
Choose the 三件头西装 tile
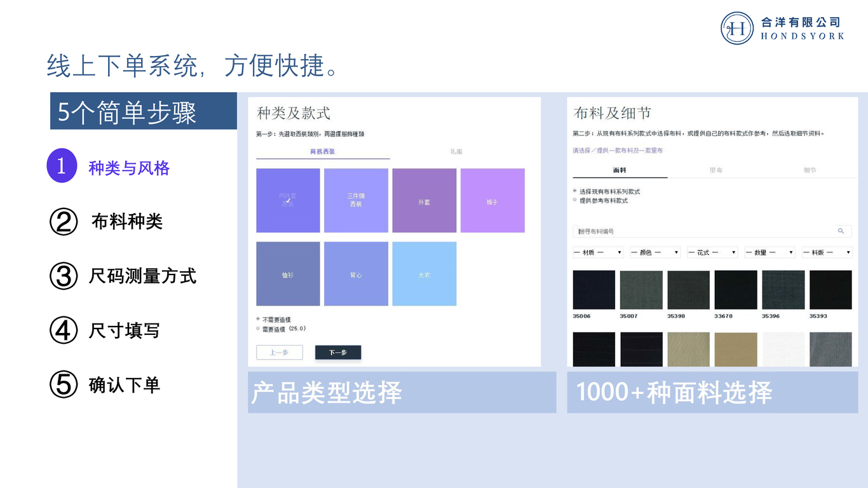[356, 200]
